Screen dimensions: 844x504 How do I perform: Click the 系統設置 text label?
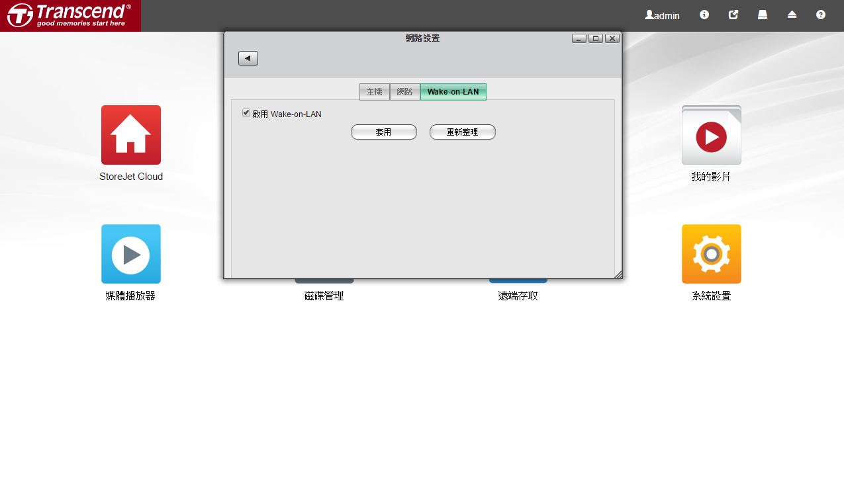[x=712, y=296]
